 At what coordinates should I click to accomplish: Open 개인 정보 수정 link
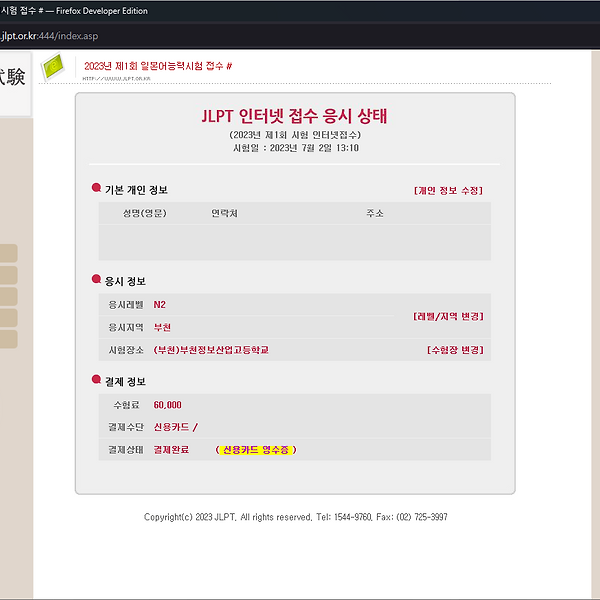[x=448, y=191]
